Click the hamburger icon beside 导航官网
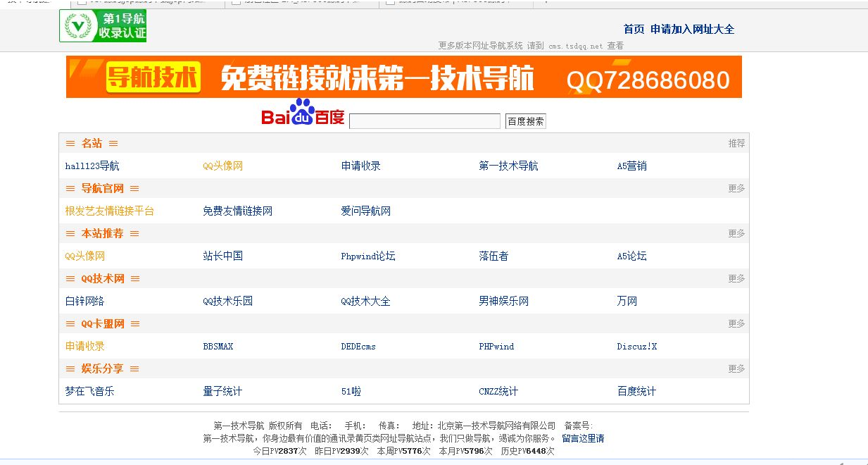 (x=70, y=188)
